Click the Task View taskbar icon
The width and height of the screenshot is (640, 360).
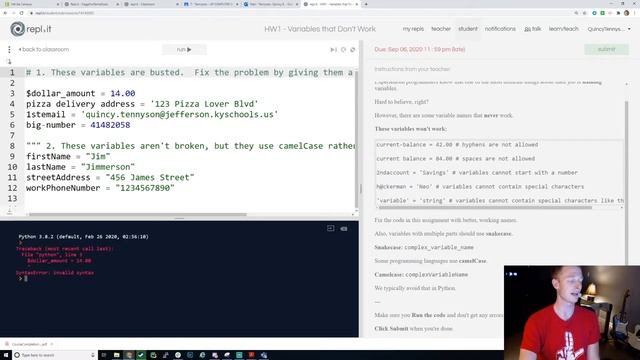coord(104,355)
